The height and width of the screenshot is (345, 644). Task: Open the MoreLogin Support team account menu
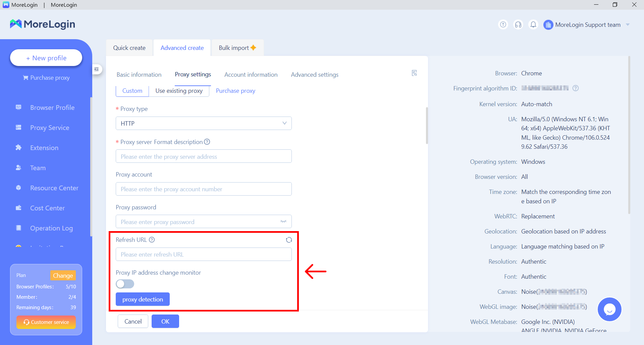(x=587, y=25)
